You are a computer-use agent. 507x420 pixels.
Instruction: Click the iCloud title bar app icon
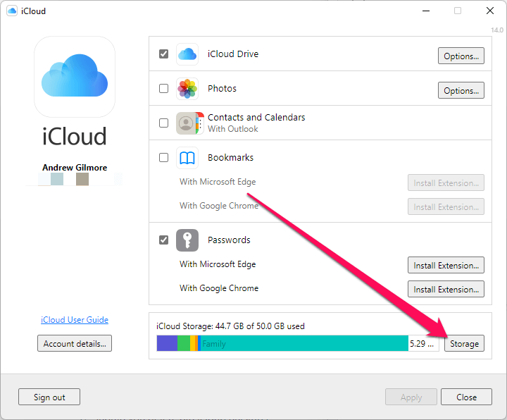12,11
